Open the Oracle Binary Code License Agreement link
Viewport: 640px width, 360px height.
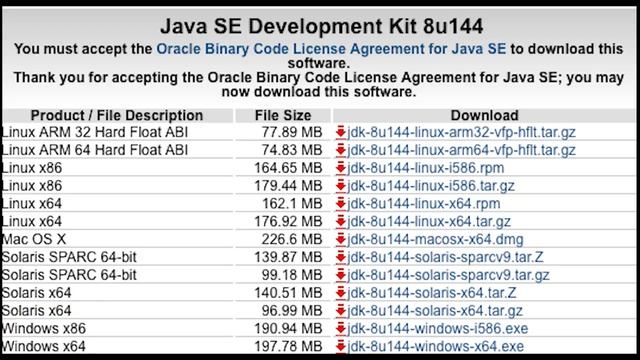[331, 49]
